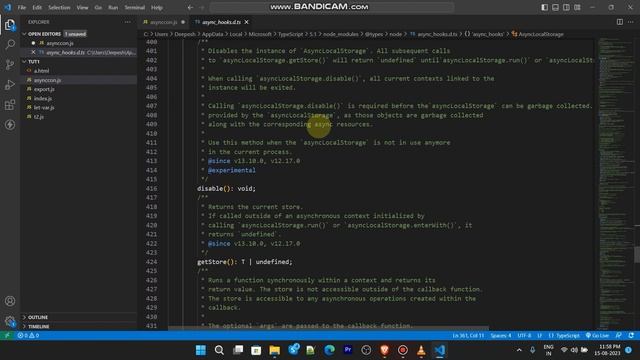640x360 pixels.
Task: Open a.html in the file tree
Action: (79, 71)
